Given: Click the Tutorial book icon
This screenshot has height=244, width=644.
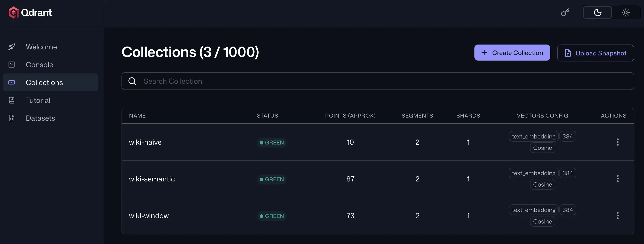Looking at the screenshot, I should coord(12,100).
